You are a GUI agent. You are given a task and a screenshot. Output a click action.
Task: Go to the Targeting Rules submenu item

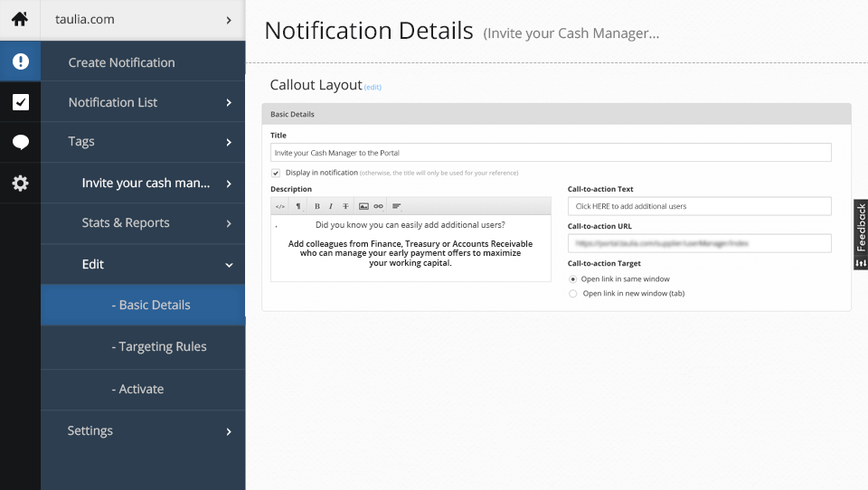143,346
